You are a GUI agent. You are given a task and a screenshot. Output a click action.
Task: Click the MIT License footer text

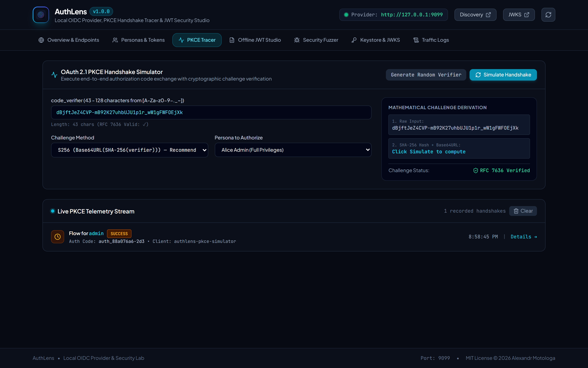[510, 358]
